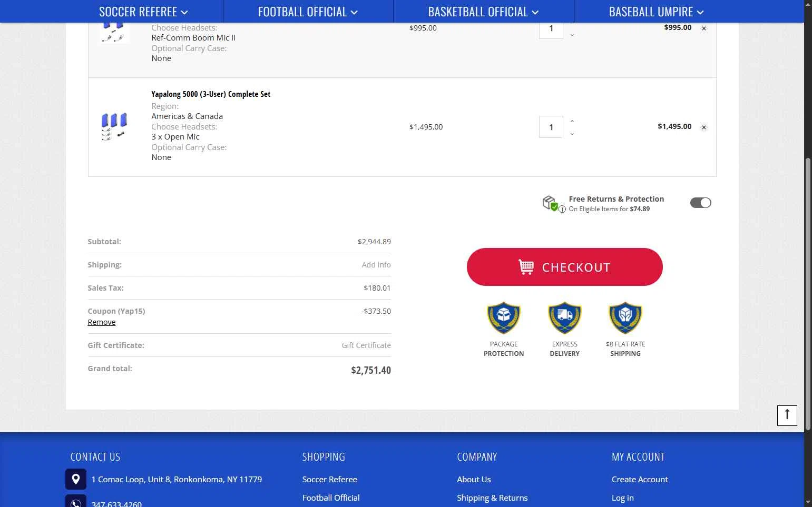
Task: Remove Yapalong 5000 (3-User) from cart
Action: (703, 127)
